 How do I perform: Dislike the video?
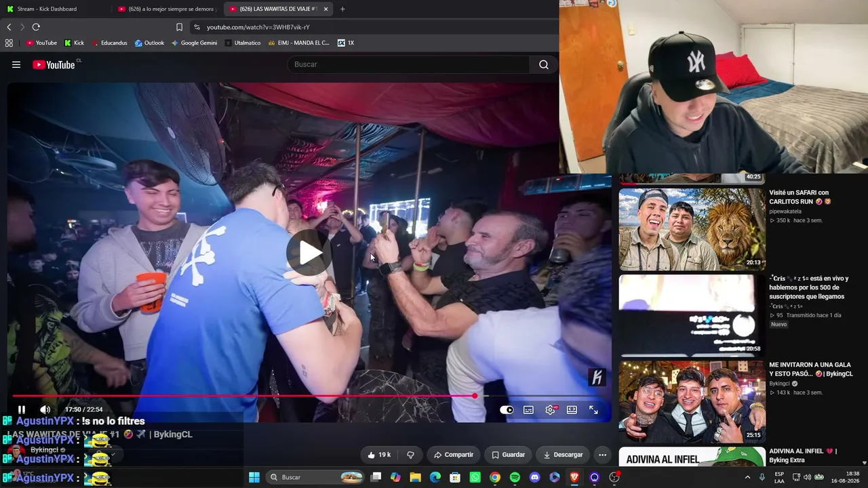pos(410,455)
